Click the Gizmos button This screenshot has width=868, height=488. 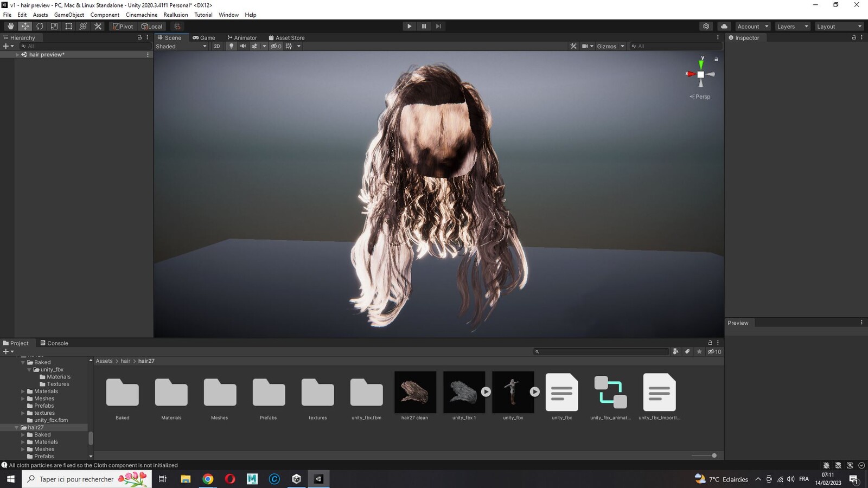606,46
